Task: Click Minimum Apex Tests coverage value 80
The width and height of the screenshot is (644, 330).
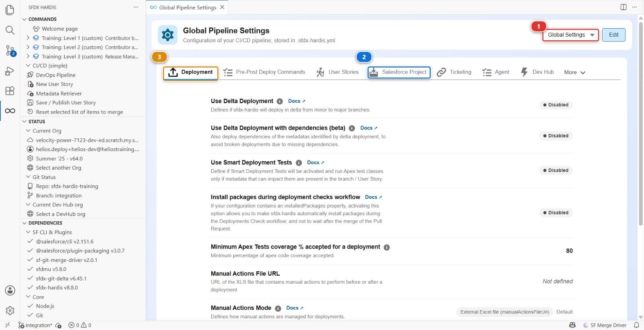Action: (x=569, y=251)
